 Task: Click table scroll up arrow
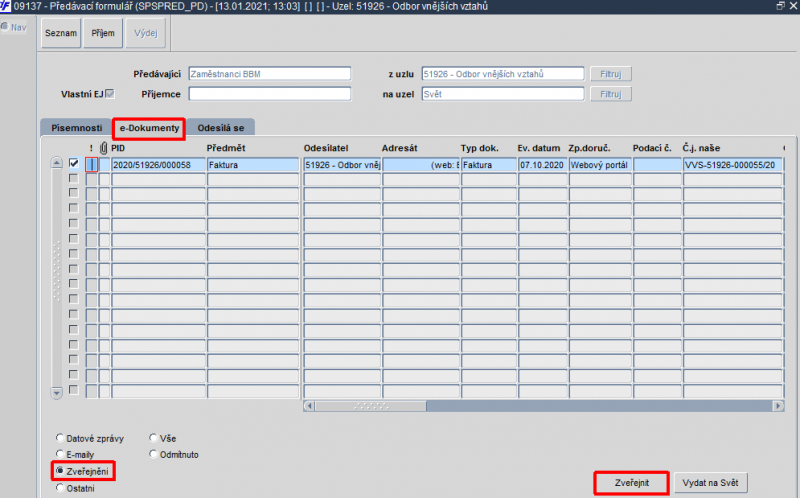[x=57, y=163]
